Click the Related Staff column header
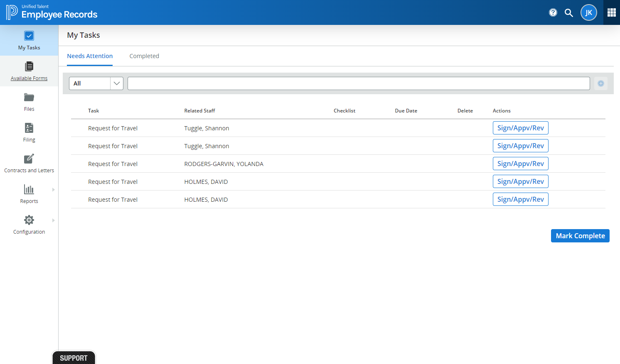This screenshot has height=364, width=620. point(199,111)
